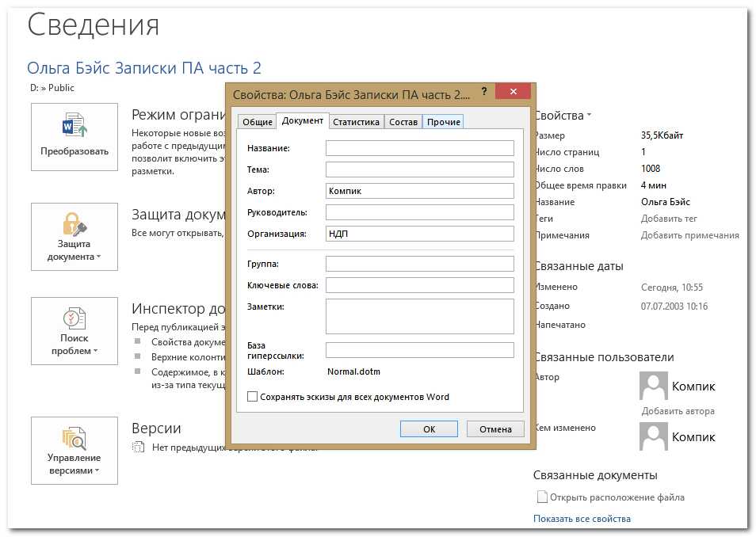Go to the Прочие tab
The width and height of the screenshot is (756, 537).
pyautogui.click(x=443, y=122)
